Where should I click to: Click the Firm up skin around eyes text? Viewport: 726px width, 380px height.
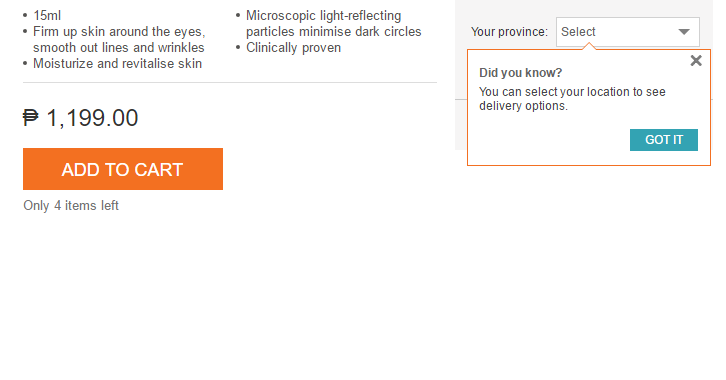pyautogui.click(x=119, y=31)
